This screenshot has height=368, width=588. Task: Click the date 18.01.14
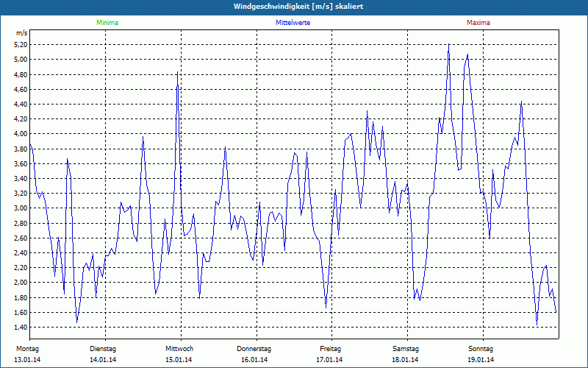pyautogui.click(x=405, y=360)
